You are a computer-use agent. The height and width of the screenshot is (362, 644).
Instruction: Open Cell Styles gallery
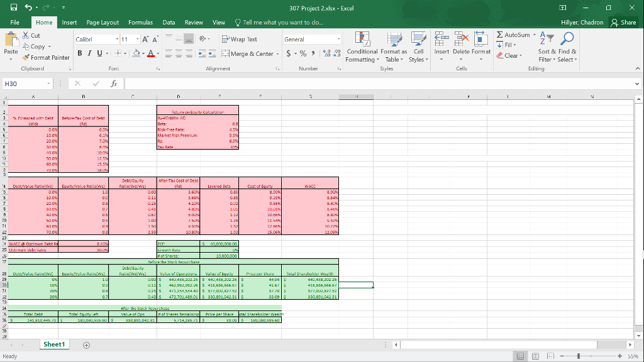(418, 47)
